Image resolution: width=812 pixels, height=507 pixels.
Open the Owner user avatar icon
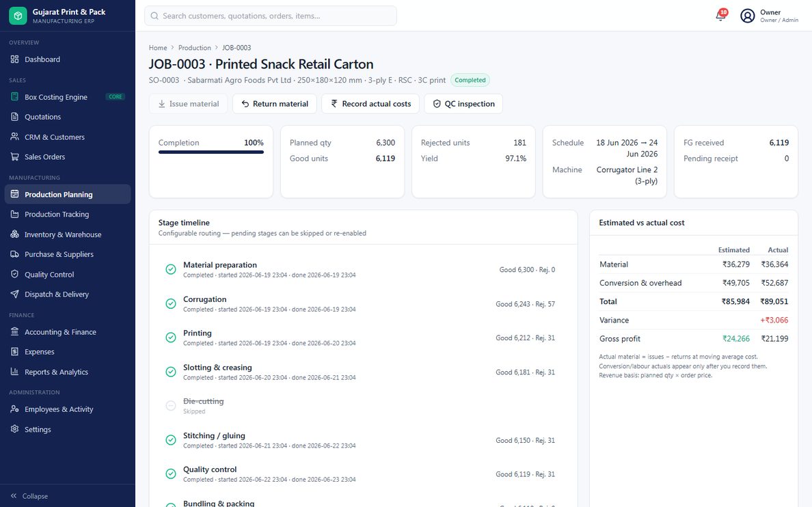pos(747,16)
